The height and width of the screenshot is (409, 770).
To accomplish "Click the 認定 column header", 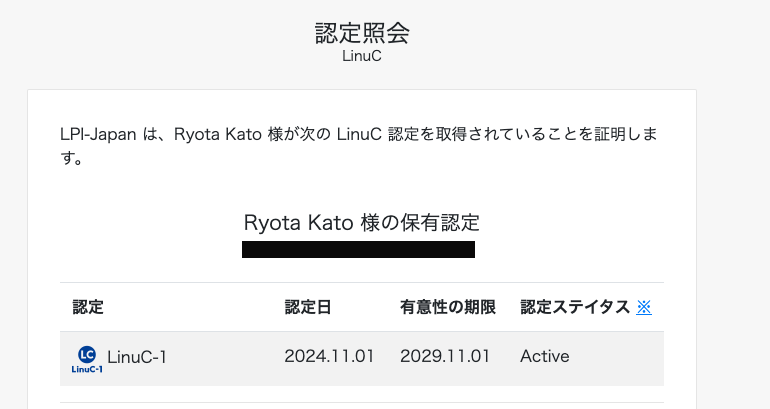I will pyautogui.click(x=88, y=307).
